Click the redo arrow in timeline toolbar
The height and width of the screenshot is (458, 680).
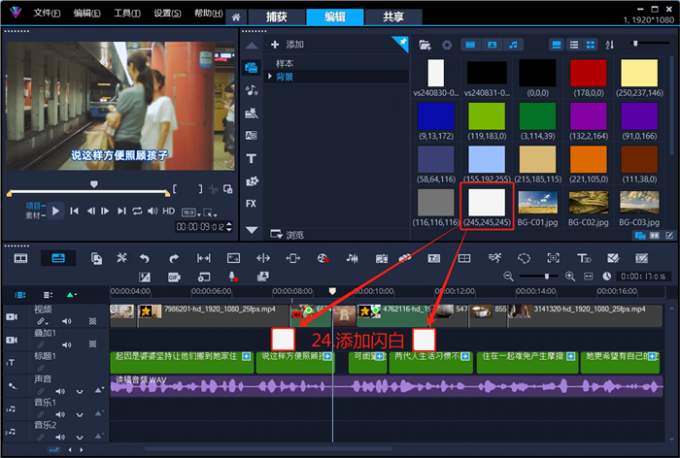173,258
